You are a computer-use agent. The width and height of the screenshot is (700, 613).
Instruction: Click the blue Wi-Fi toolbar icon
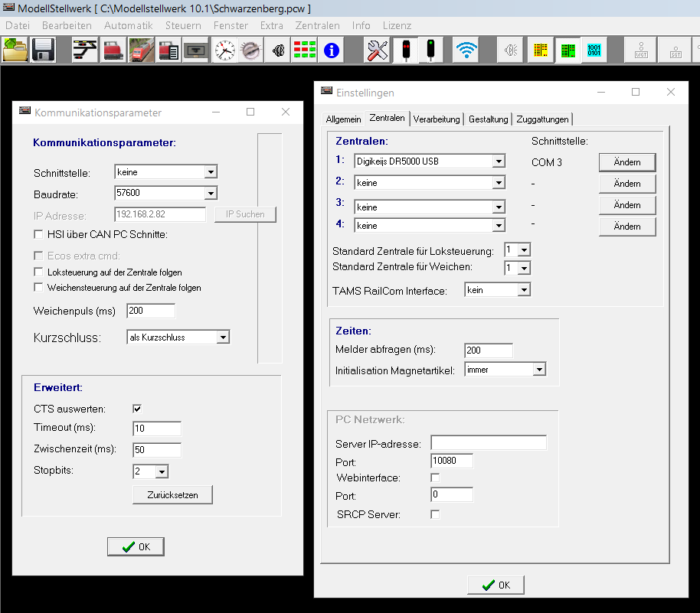tap(466, 50)
